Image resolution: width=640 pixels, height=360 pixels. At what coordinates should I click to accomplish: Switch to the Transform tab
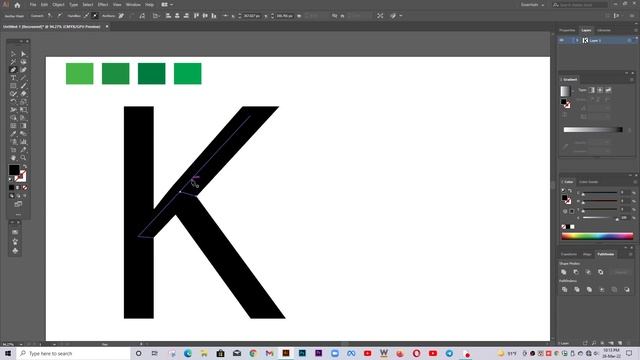[x=569, y=254]
